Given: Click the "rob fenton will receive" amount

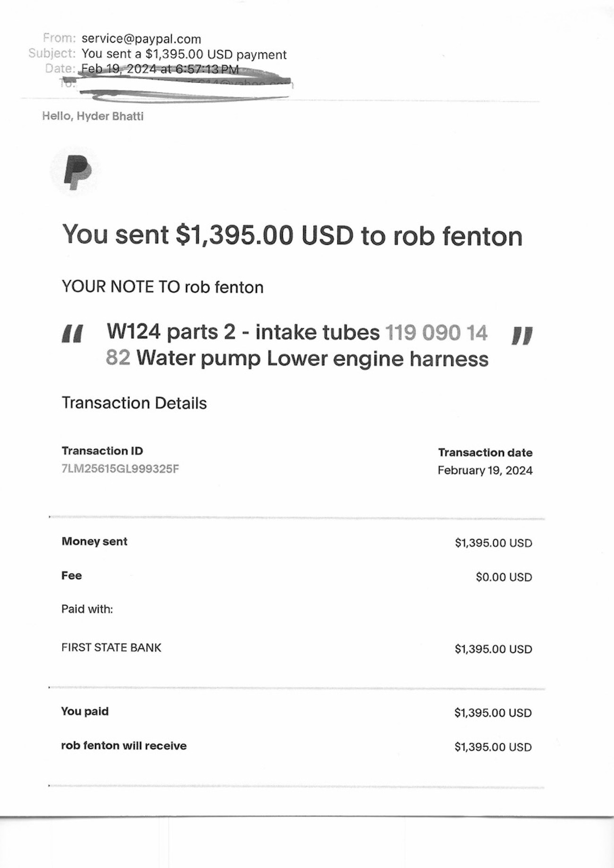Looking at the screenshot, I should coord(493,747).
